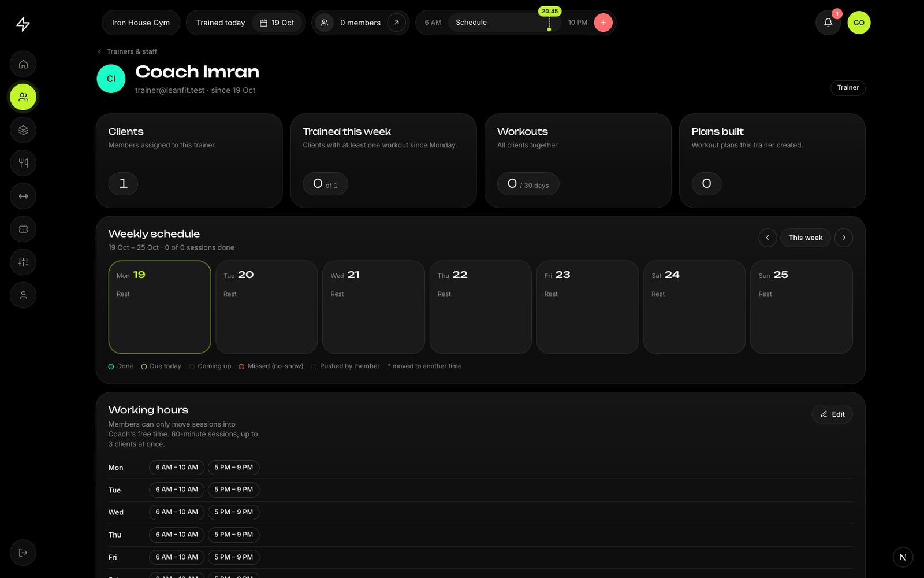Select the Sun 25 schedule day card
Image resolution: width=924 pixels, height=578 pixels.
tap(802, 307)
